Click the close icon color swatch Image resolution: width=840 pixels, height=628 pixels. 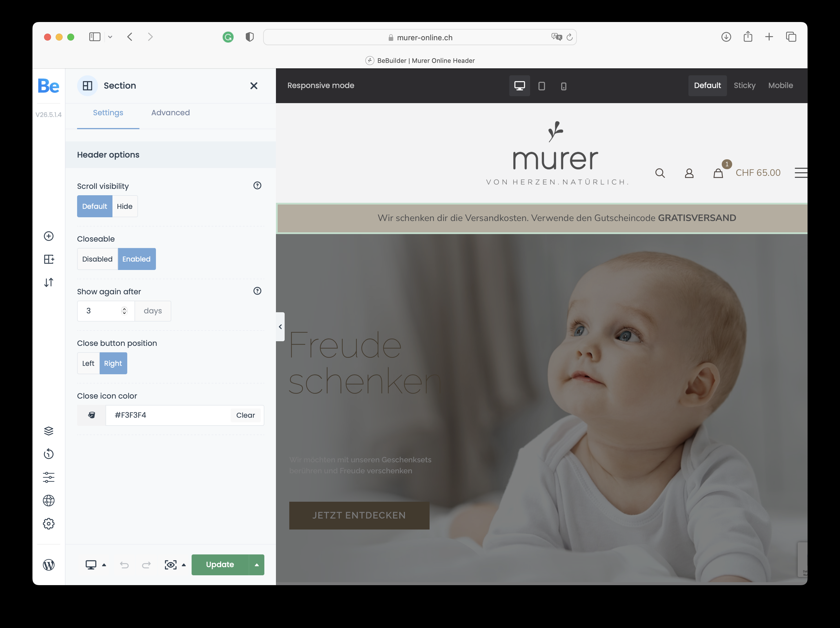(92, 415)
